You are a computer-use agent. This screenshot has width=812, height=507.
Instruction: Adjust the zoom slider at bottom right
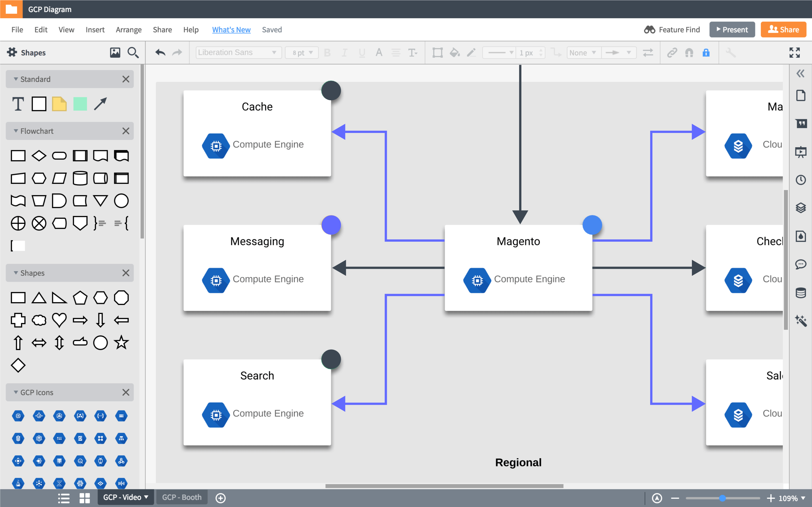(723, 498)
